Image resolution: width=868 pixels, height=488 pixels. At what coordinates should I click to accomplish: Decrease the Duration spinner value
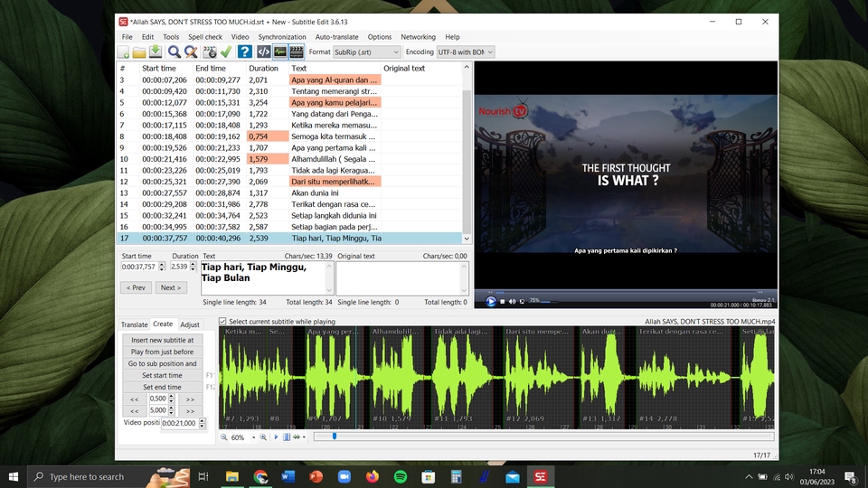click(x=193, y=269)
